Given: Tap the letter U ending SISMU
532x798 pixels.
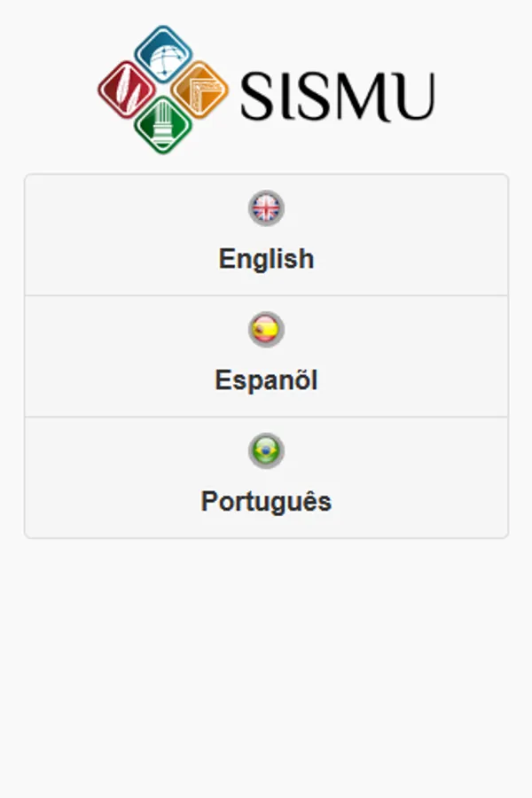Looking at the screenshot, I should tap(413, 97).
